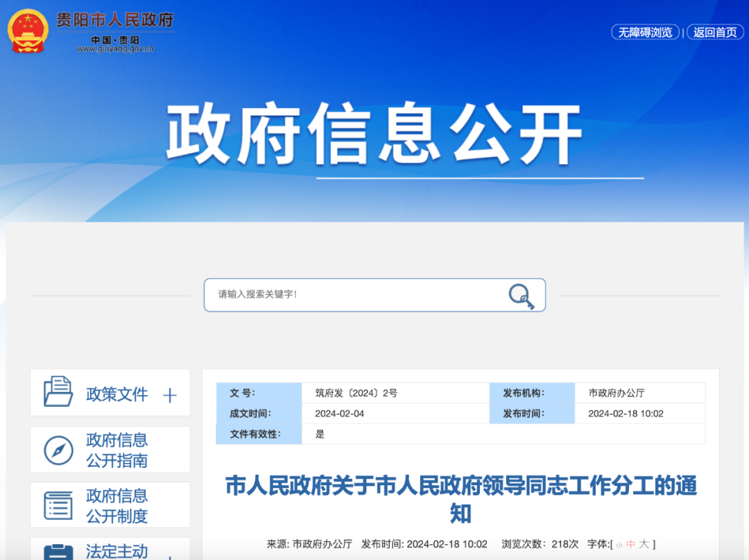Click the list icon for 政府信息公开制度
The image size is (749, 560).
coord(58,506)
